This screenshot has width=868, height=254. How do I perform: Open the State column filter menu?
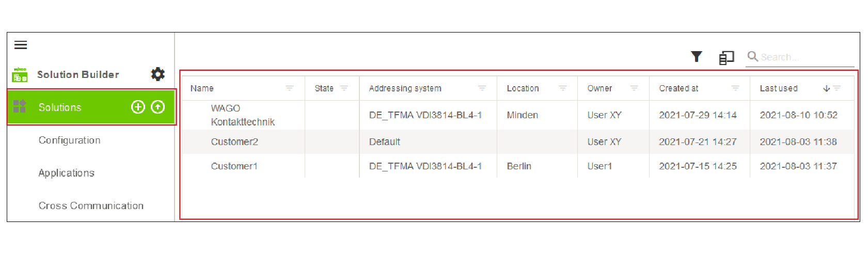tap(344, 88)
